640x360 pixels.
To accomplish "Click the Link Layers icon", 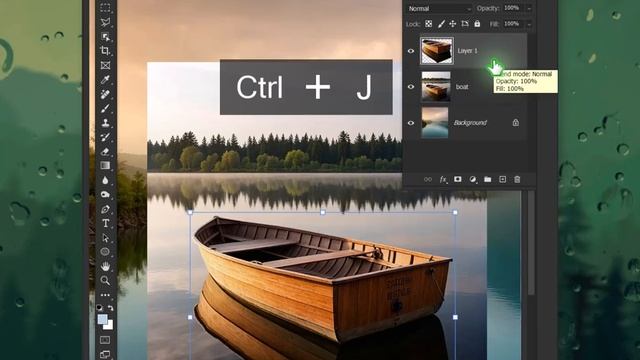I will [427, 180].
